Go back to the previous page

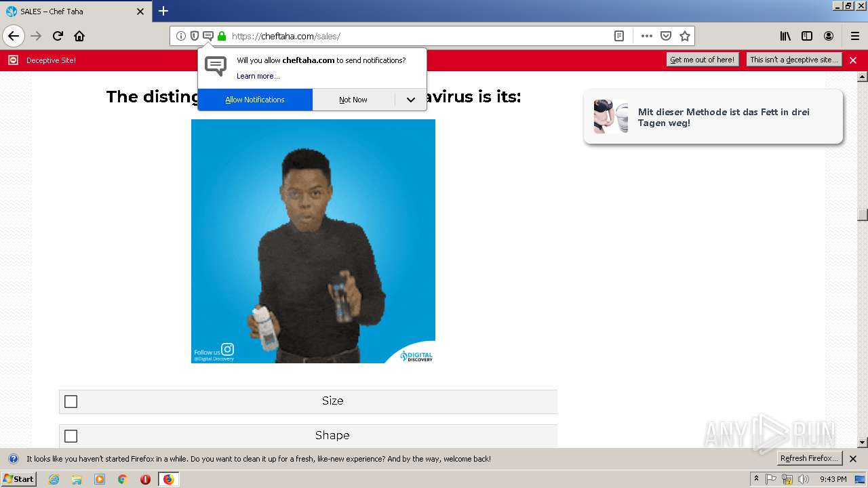pos(14,36)
